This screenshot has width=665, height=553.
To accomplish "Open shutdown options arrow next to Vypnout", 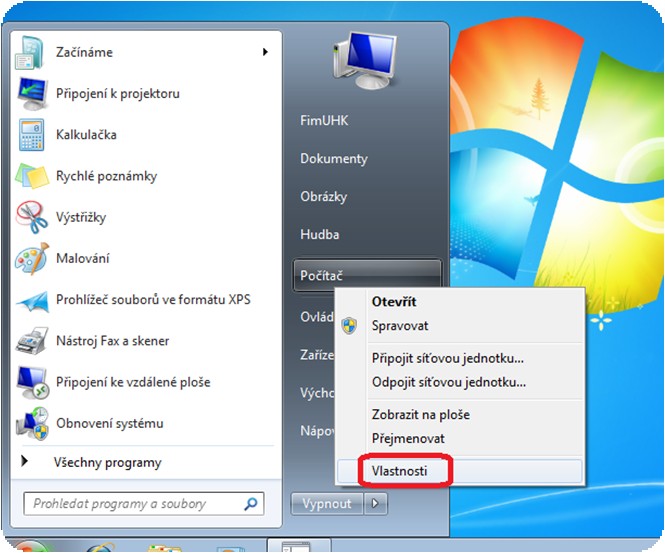I will point(375,504).
